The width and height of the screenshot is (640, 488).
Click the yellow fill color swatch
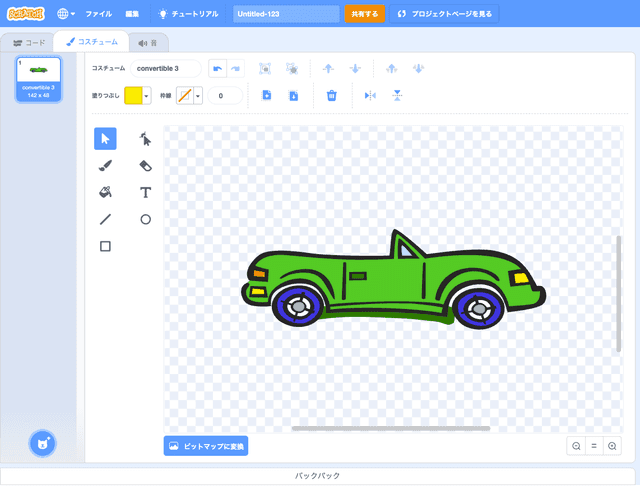(132, 95)
